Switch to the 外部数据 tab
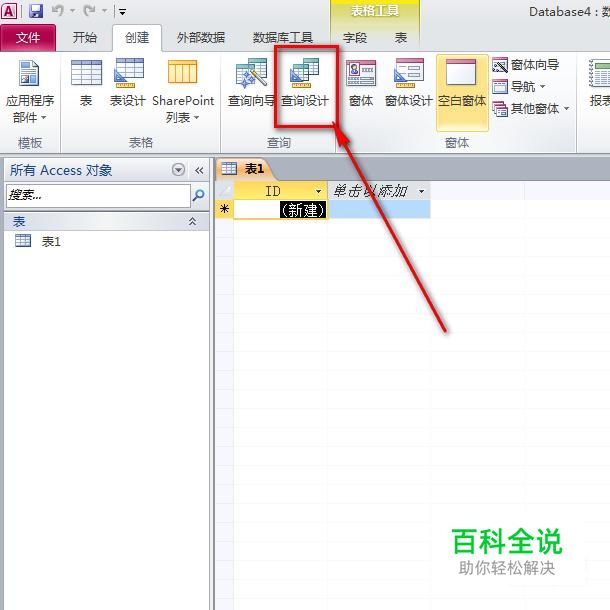 [200, 38]
